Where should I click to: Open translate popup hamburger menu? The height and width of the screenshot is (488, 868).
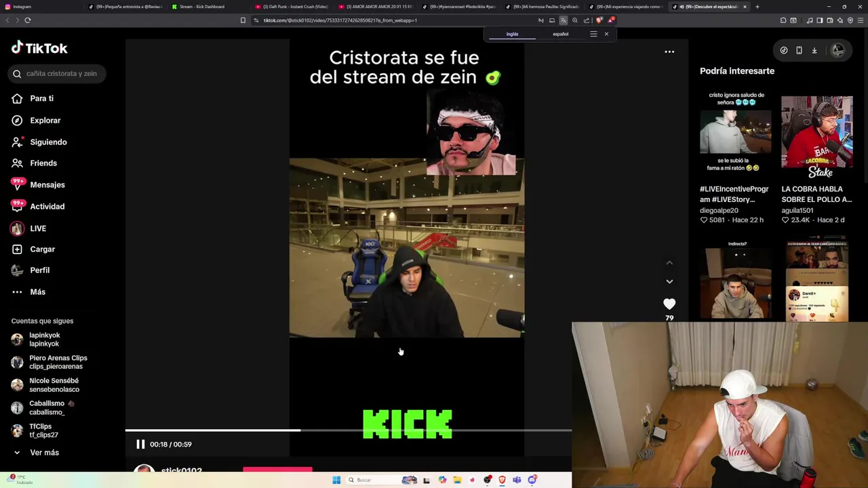pos(593,34)
